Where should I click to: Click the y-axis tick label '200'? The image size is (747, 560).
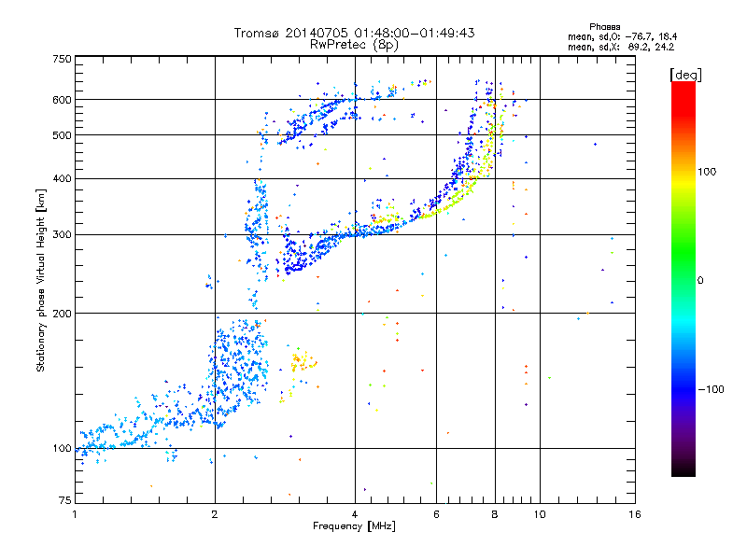62,314
